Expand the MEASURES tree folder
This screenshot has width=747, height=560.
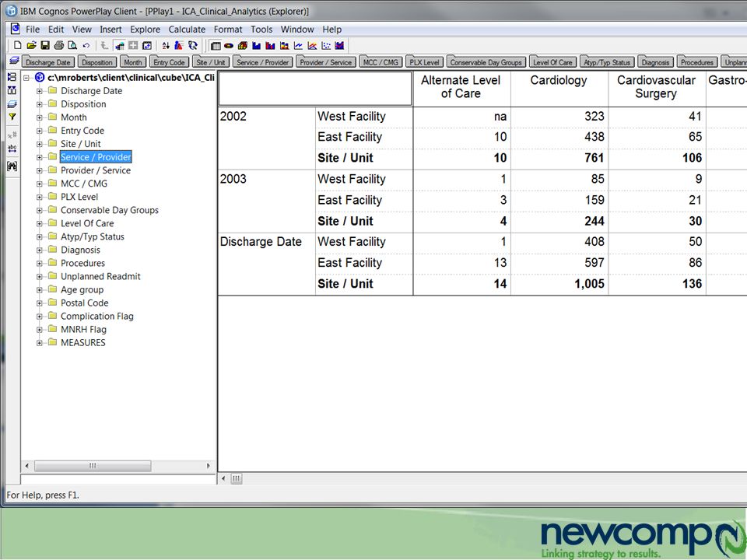[40, 343]
